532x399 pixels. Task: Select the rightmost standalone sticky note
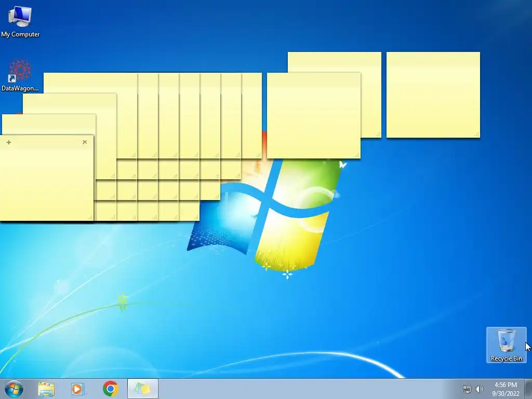point(433,95)
